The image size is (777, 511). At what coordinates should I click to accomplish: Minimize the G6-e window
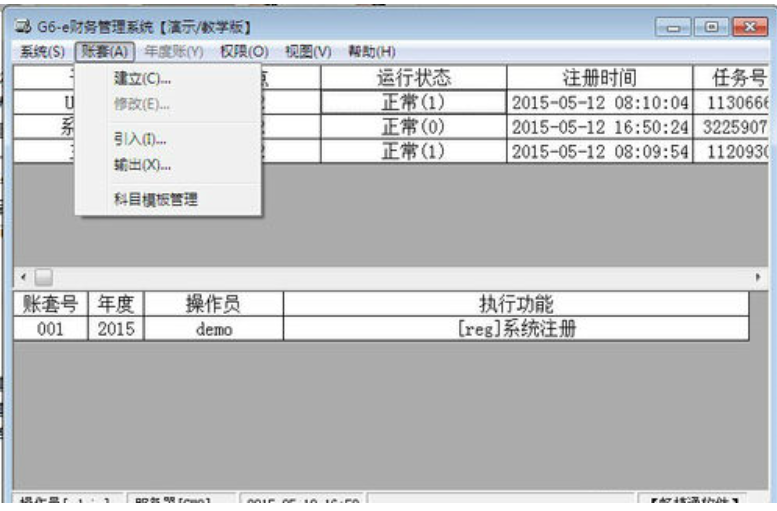[x=672, y=27]
